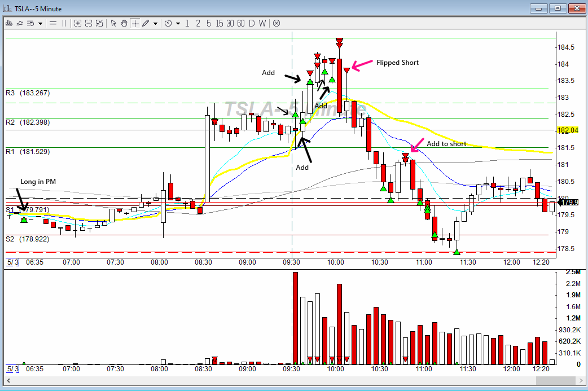Switch chart to 5 minute interval
This screenshot has height=391, width=588.
(208, 23)
